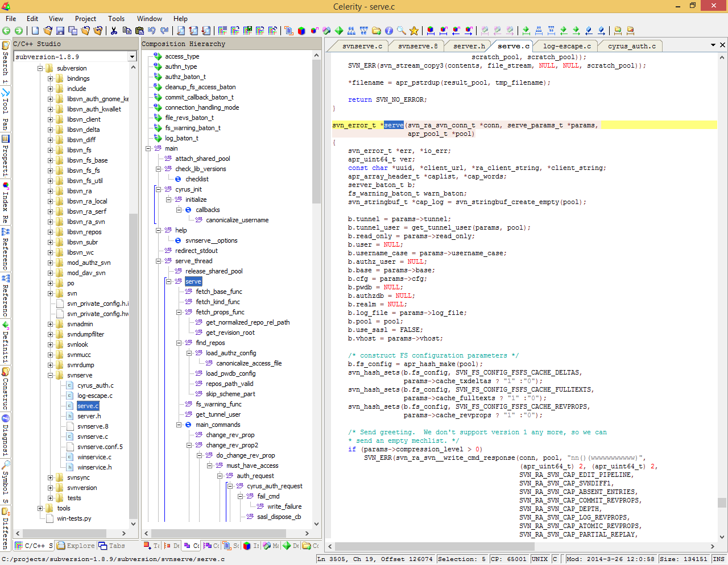Viewport: 728px width, 565px height.
Task: Switch to the Explore bottom tab
Action: click(x=76, y=546)
